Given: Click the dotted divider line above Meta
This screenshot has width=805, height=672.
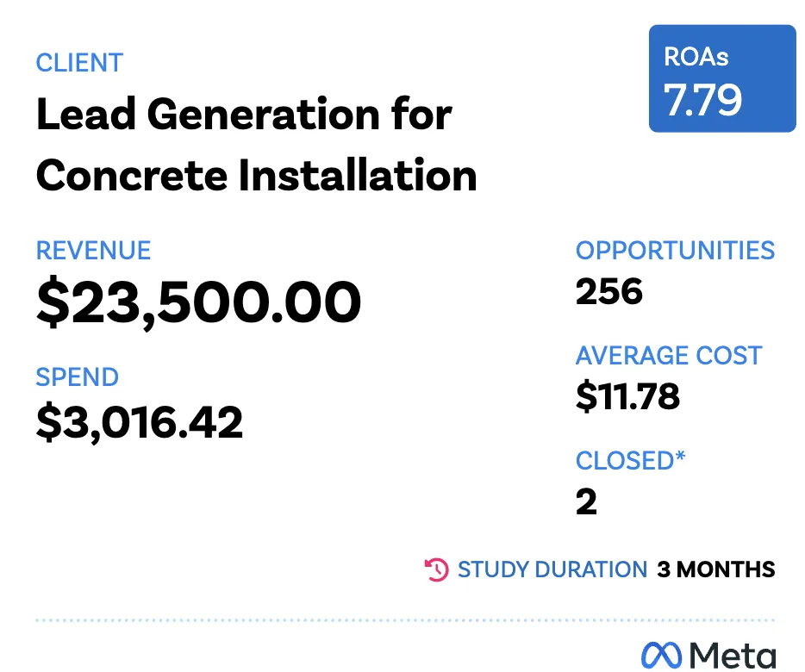Looking at the screenshot, I should pyautogui.click(x=405, y=620).
